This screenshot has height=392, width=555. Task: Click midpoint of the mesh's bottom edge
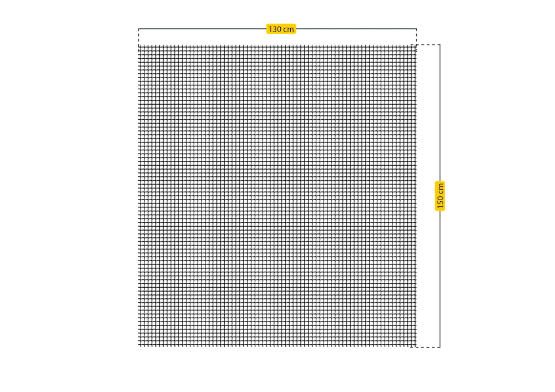(x=277, y=344)
